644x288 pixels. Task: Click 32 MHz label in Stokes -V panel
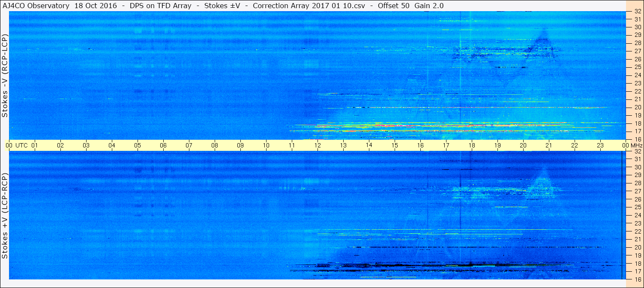[x=637, y=12]
